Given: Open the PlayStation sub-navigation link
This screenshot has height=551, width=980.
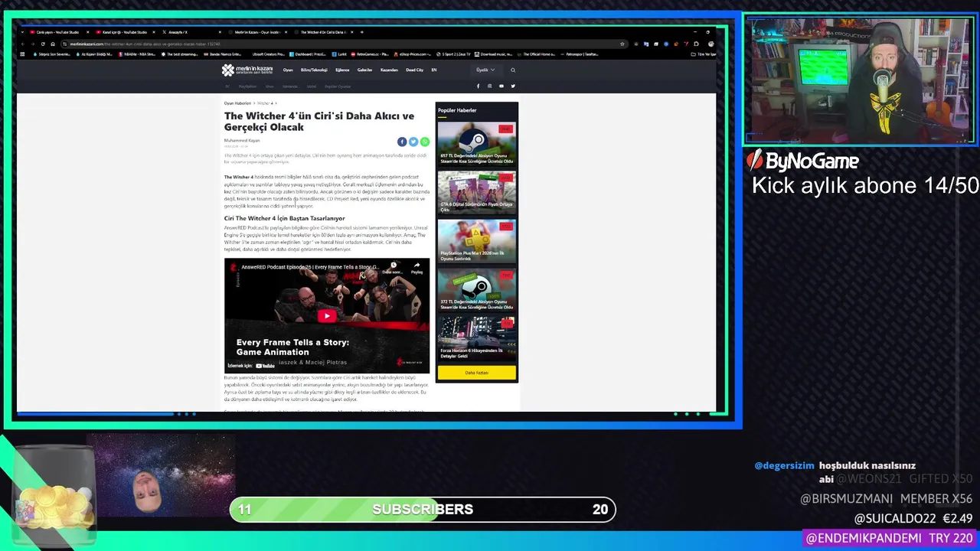Looking at the screenshot, I should pos(247,86).
